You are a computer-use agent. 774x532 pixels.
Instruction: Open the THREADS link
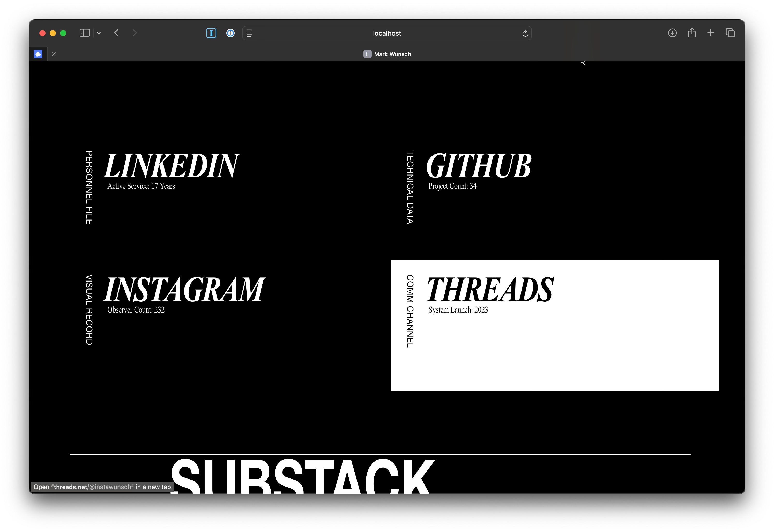[x=490, y=289]
